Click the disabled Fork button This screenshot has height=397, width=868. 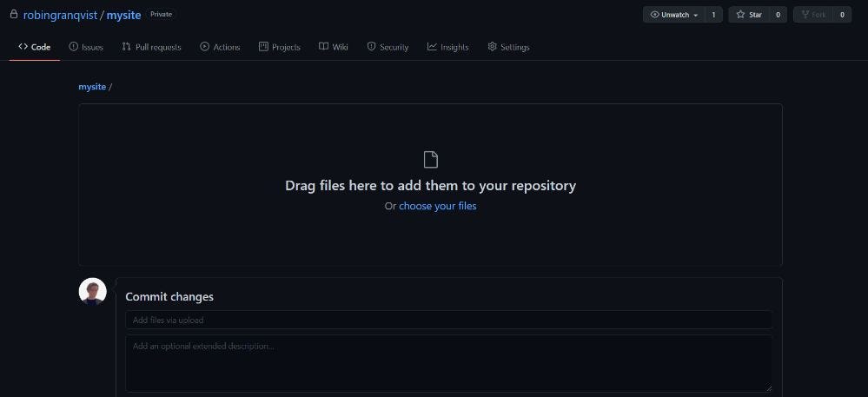pos(814,15)
